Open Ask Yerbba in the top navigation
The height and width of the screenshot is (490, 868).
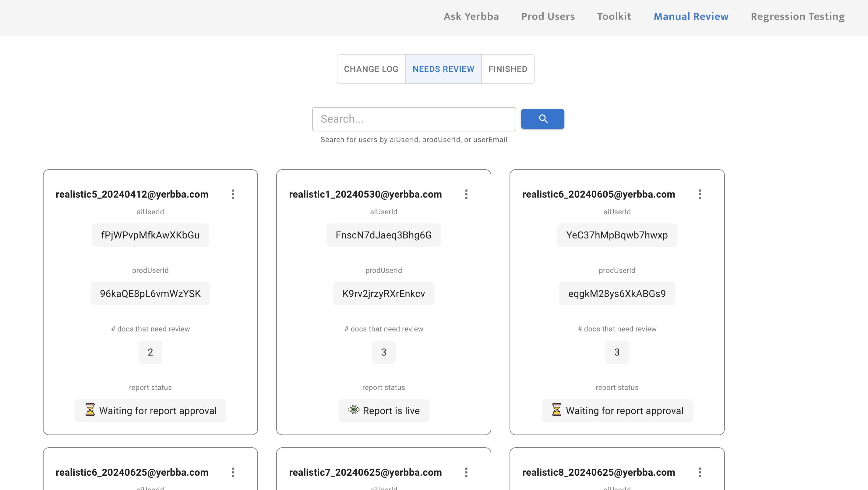471,16
